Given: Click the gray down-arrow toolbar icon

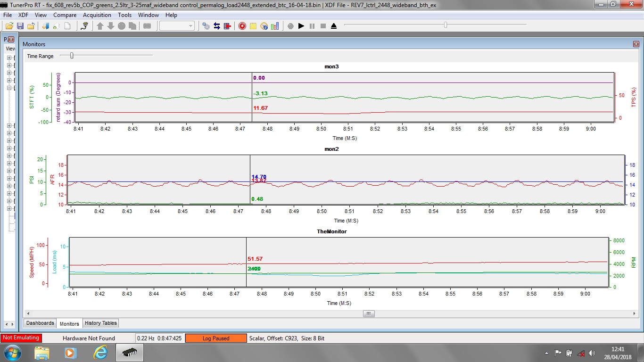Looking at the screenshot, I should [111, 26].
